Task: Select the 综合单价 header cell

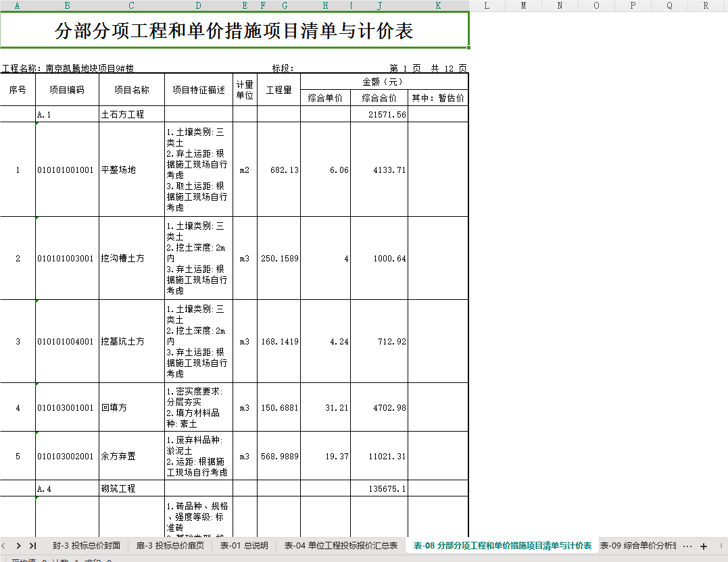Action: tap(325, 98)
